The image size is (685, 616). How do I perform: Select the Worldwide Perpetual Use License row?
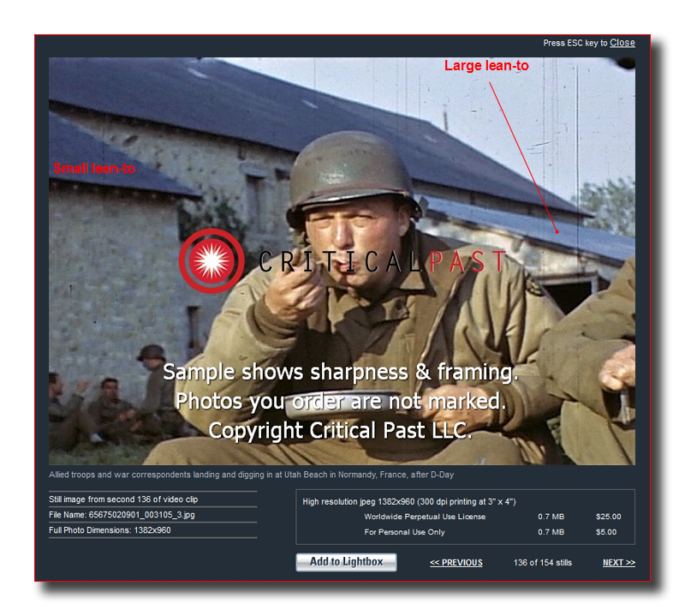[425, 517]
